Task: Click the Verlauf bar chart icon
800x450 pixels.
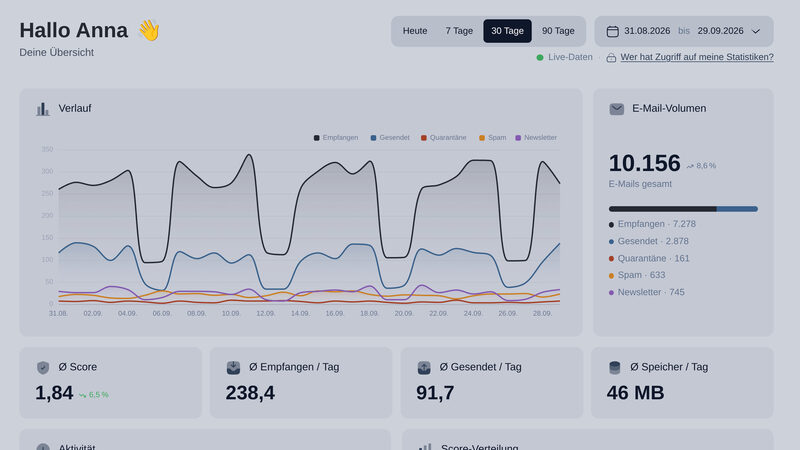Action: (x=43, y=109)
